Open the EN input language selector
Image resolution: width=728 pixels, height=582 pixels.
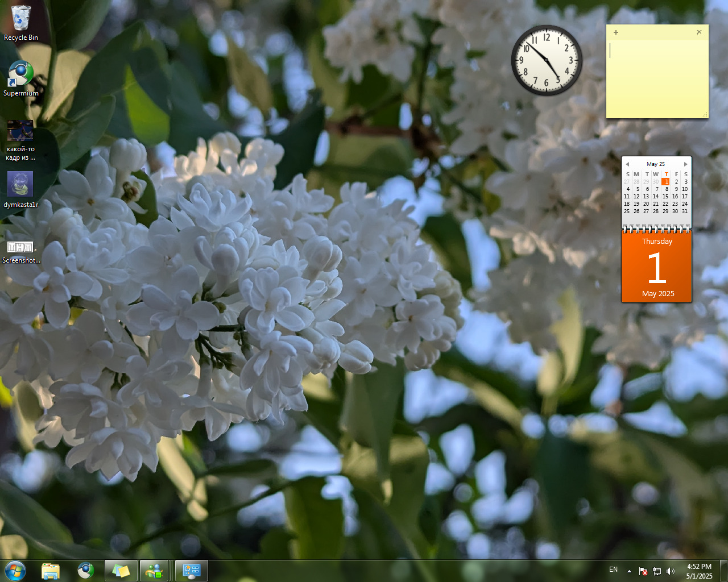[613, 569]
